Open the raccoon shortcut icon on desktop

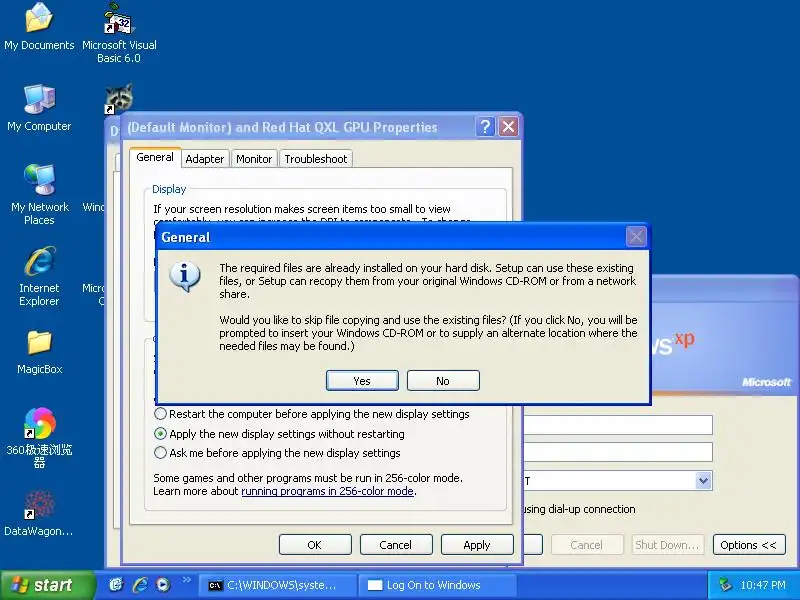[x=118, y=98]
